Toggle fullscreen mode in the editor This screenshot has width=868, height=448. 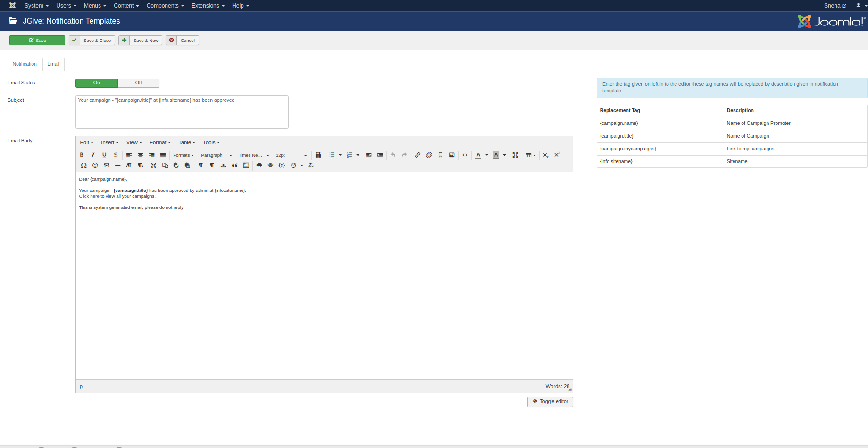pyautogui.click(x=515, y=155)
